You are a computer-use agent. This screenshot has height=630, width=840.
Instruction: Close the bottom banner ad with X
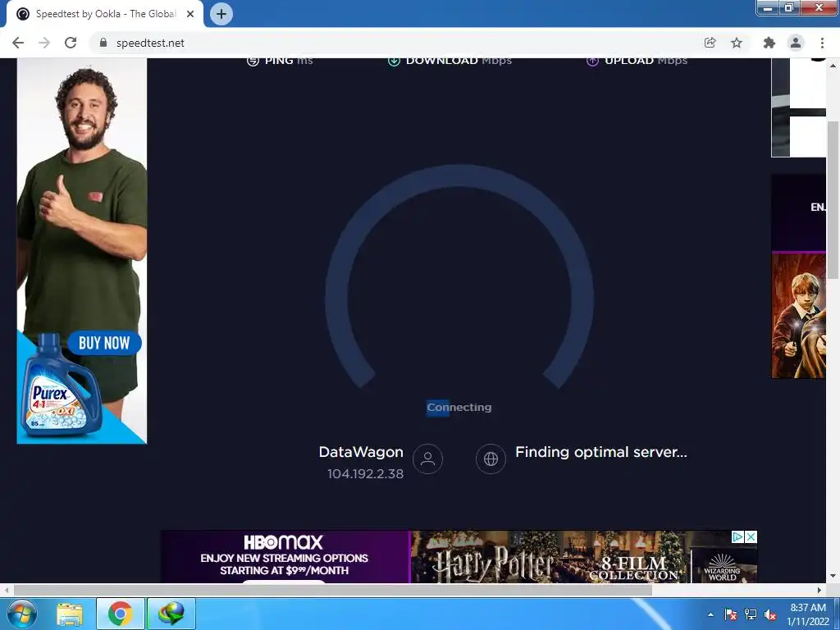(751, 536)
